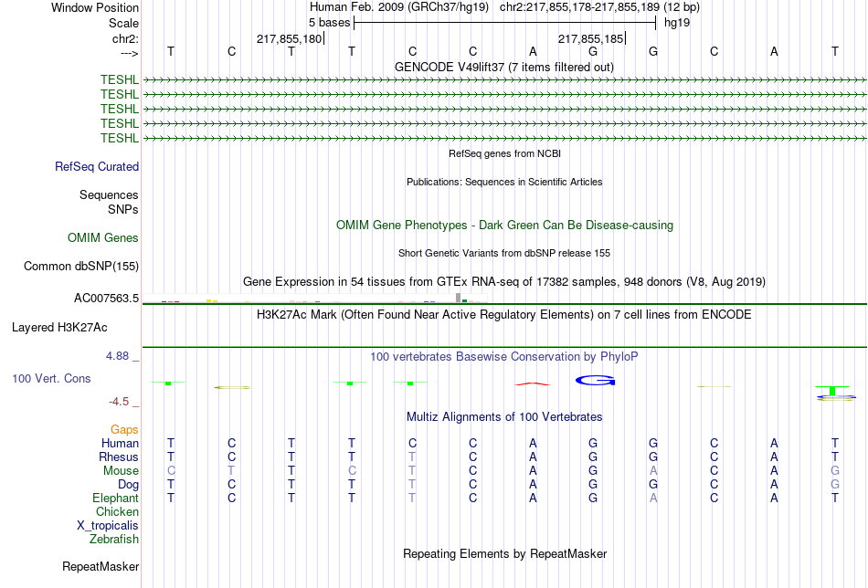
Task: Click the -4.5 lower conservation scale value
Action: (119, 402)
